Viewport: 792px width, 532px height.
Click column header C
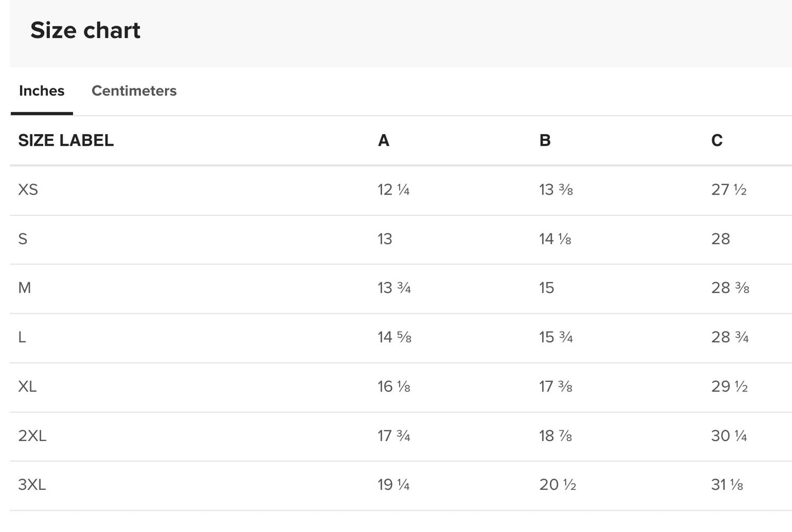(x=717, y=141)
